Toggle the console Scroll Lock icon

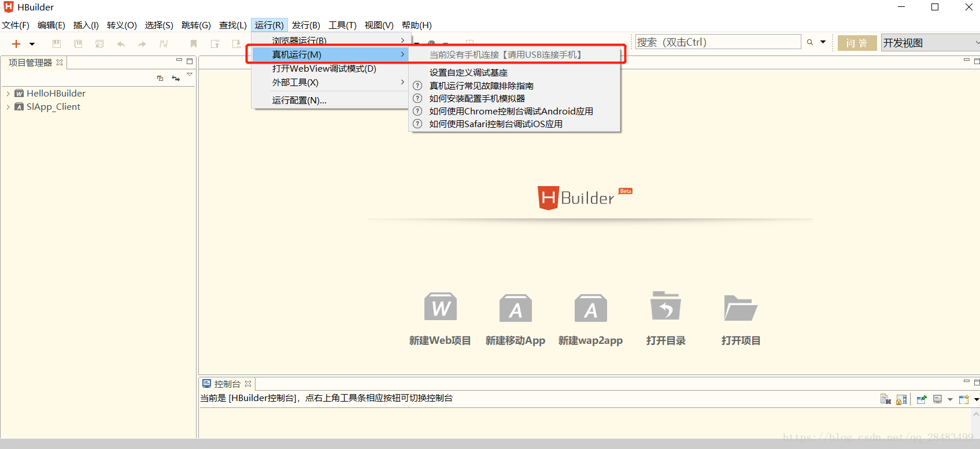click(x=901, y=399)
